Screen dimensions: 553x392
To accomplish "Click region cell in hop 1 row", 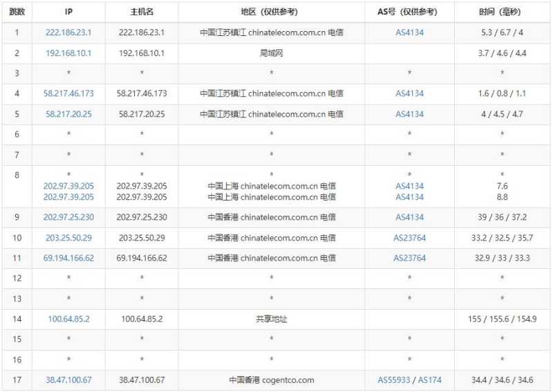I will tap(271, 32).
